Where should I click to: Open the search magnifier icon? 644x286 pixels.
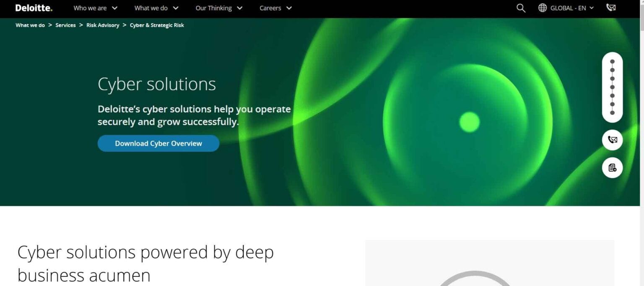point(521,8)
